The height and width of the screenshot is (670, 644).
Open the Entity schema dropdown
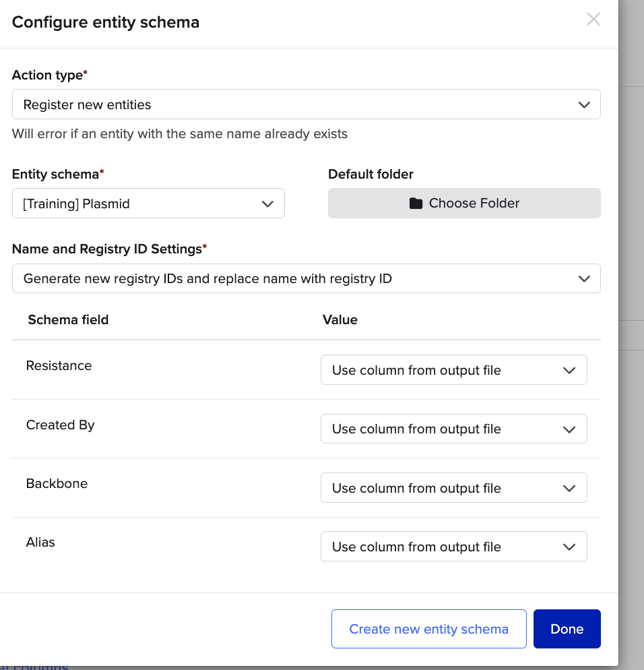pos(148,204)
